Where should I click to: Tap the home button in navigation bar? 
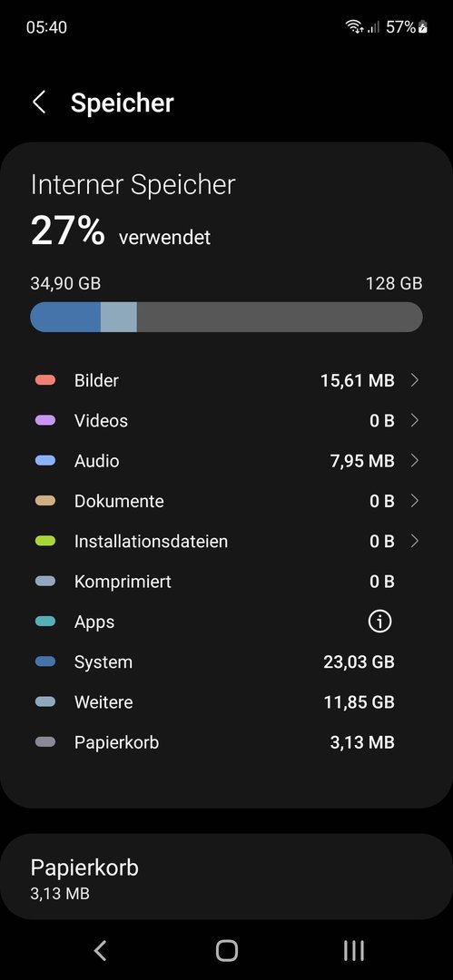[227, 950]
